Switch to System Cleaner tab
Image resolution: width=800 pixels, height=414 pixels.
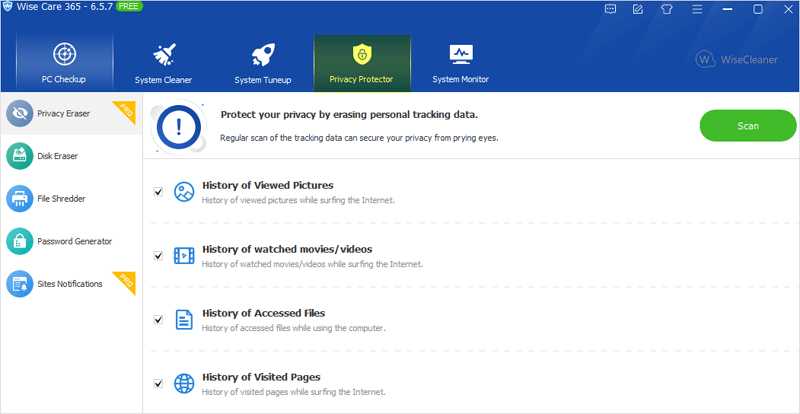point(163,62)
